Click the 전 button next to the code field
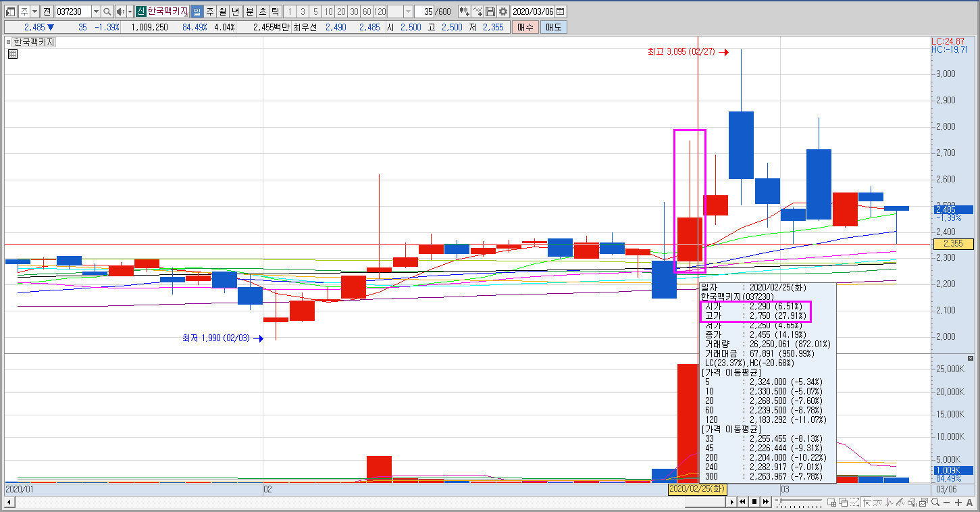The width and height of the screenshot is (980, 512). click(47, 11)
